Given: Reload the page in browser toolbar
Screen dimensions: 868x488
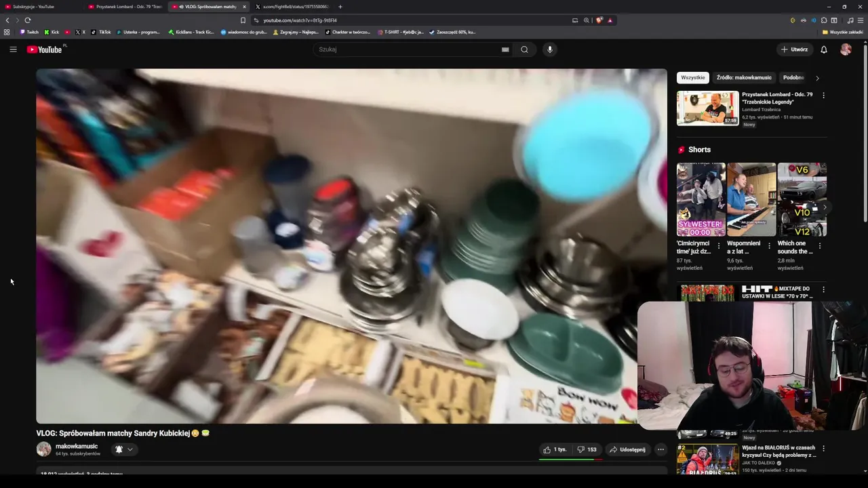Looking at the screenshot, I should [28, 20].
